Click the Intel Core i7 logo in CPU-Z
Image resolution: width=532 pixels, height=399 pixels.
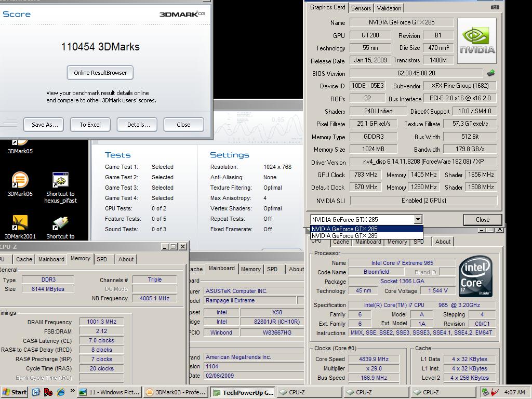[476, 276]
